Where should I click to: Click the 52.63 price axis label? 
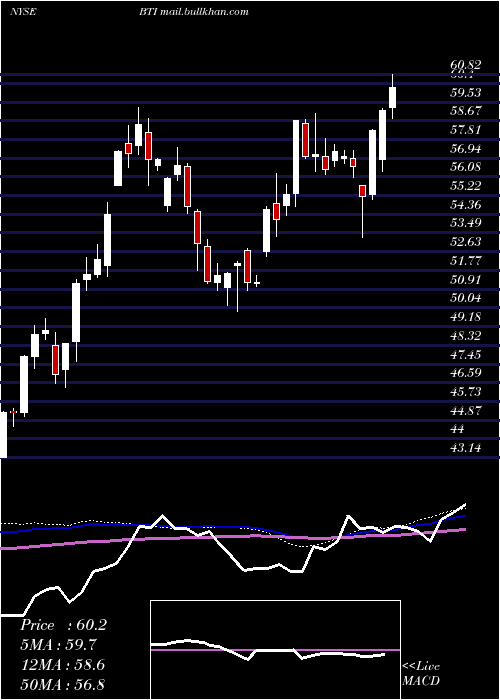(466, 242)
